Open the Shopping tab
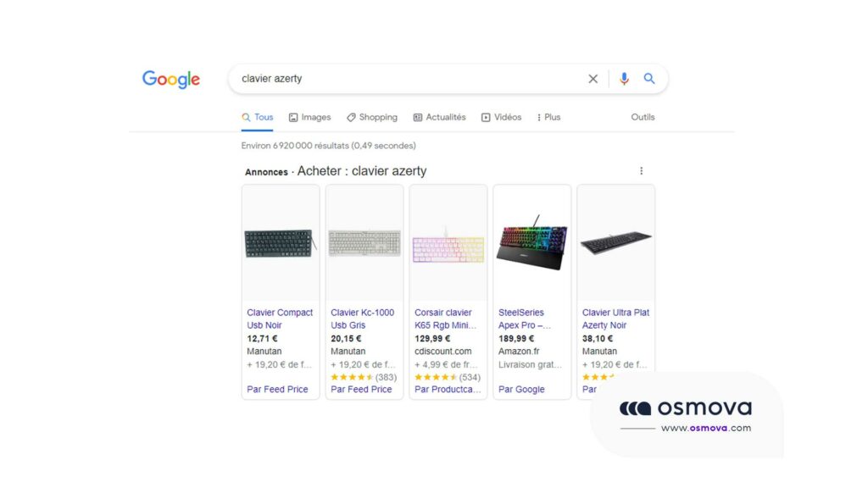The width and height of the screenshot is (868, 488). [376, 117]
